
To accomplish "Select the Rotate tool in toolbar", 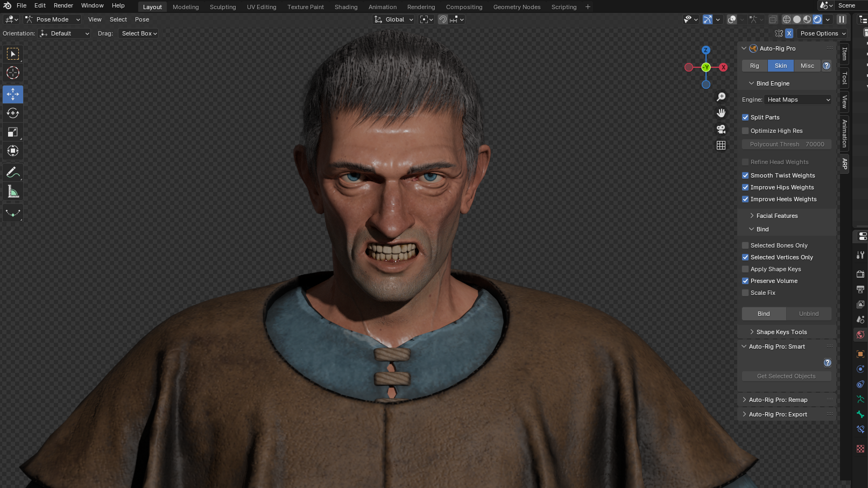I will [13, 113].
